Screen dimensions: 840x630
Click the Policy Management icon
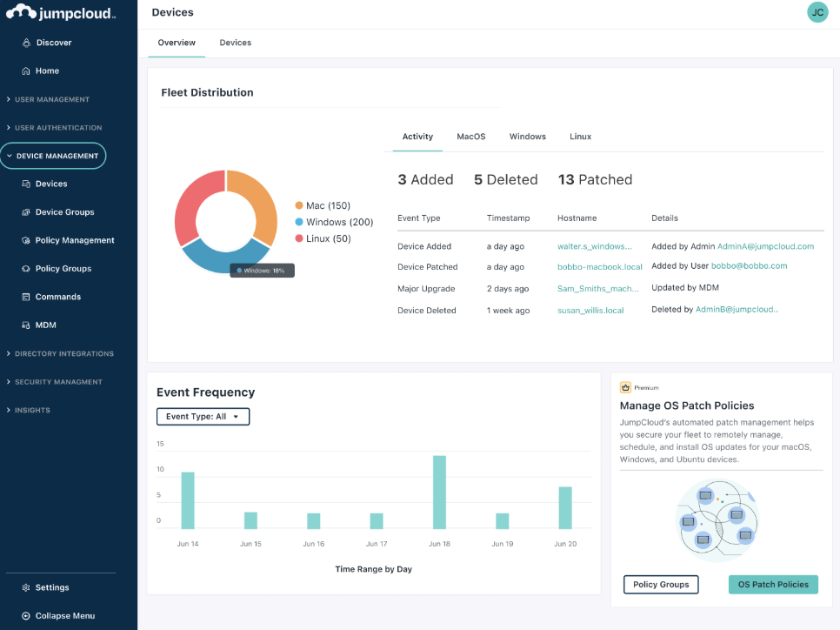click(26, 240)
